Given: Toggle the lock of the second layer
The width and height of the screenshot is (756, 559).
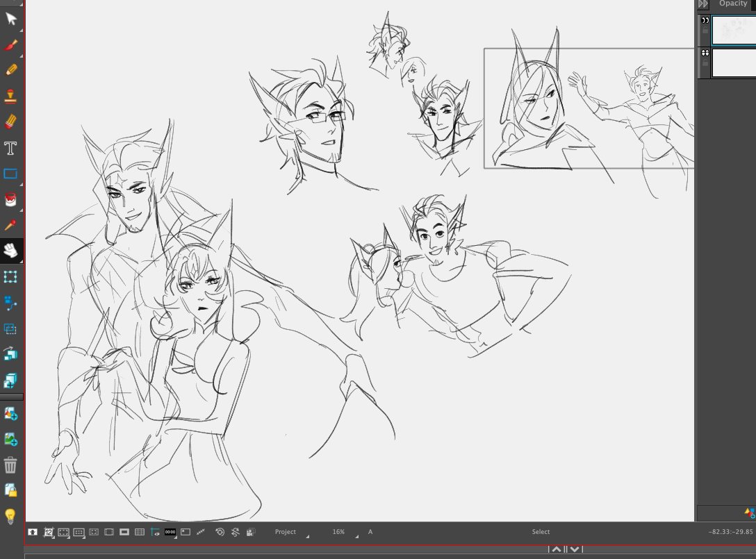Looking at the screenshot, I should 705,63.
